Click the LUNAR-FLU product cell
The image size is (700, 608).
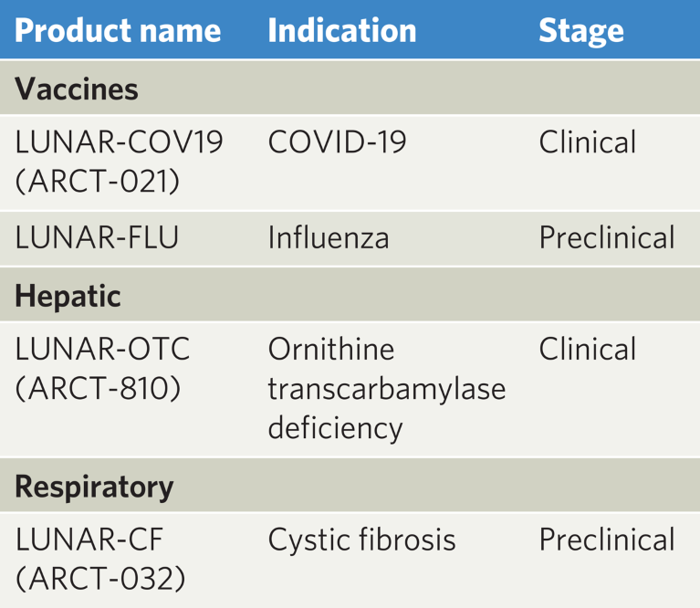(x=97, y=237)
